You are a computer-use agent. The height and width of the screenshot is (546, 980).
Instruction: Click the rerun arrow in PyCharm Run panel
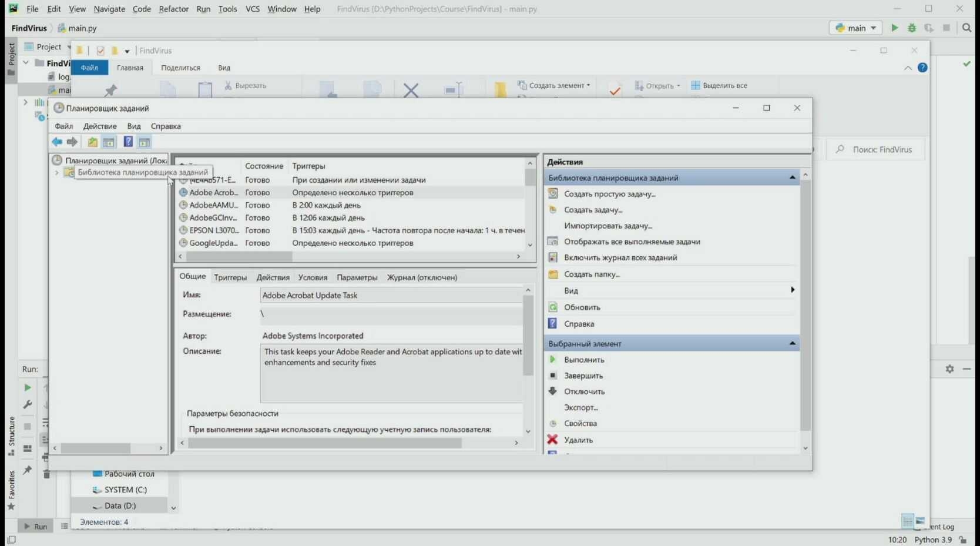coord(27,387)
